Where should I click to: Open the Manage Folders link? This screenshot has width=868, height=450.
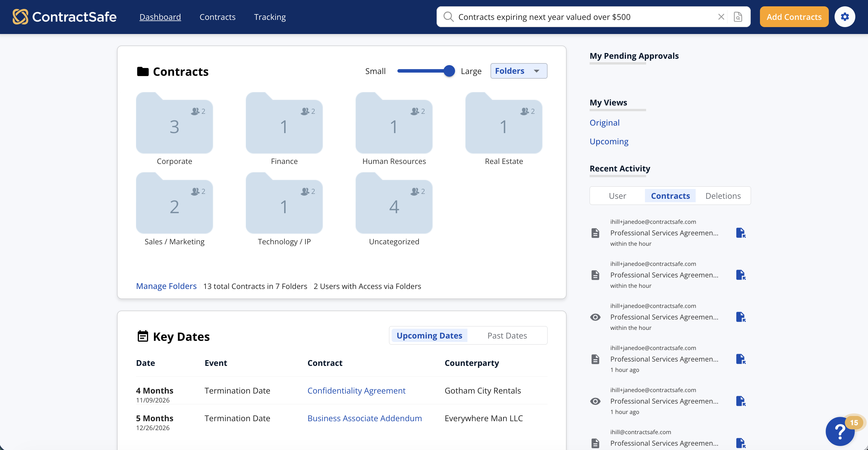click(166, 286)
